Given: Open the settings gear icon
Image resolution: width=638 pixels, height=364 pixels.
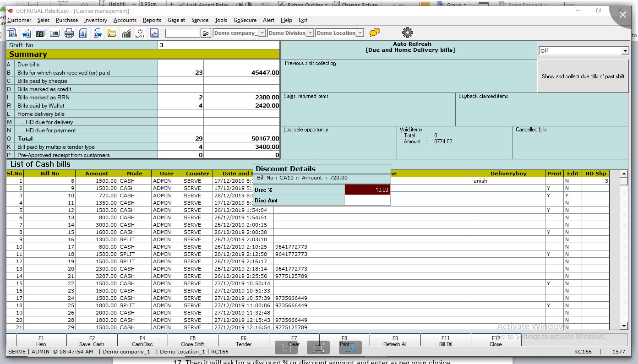Looking at the screenshot, I should point(407,33).
